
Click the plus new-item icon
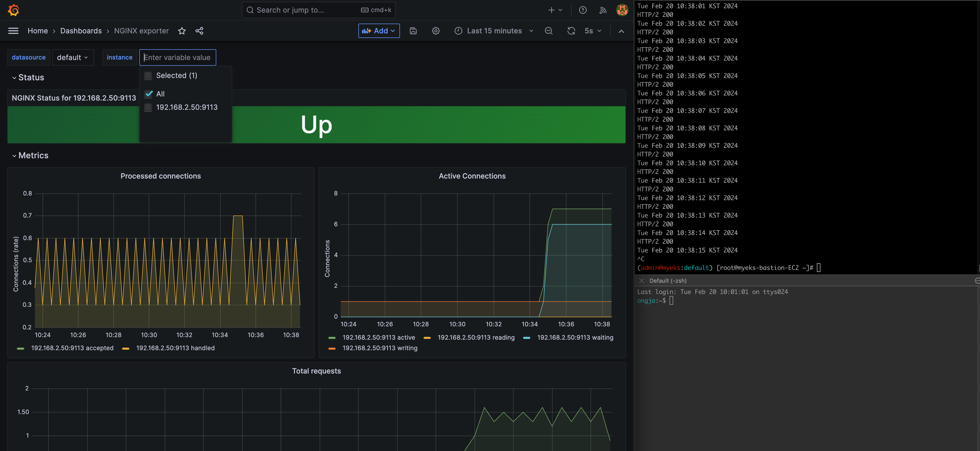point(551,10)
